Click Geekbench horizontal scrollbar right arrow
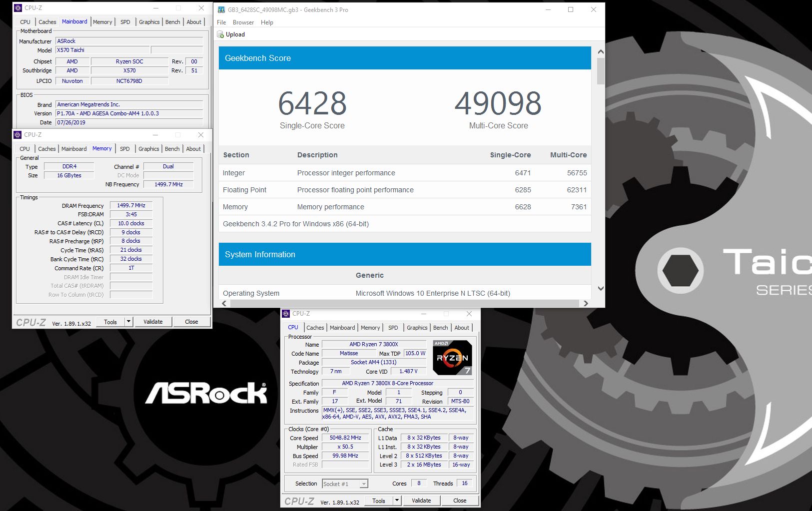The width and height of the screenshot is (812, 511). click(586, 303)
